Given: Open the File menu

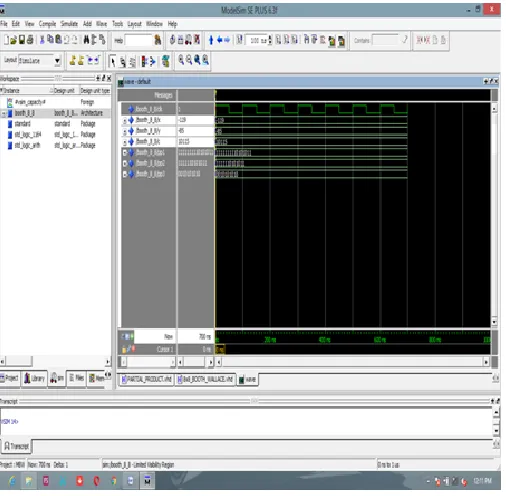Looking at the screenshot, I should click(4, 24).
